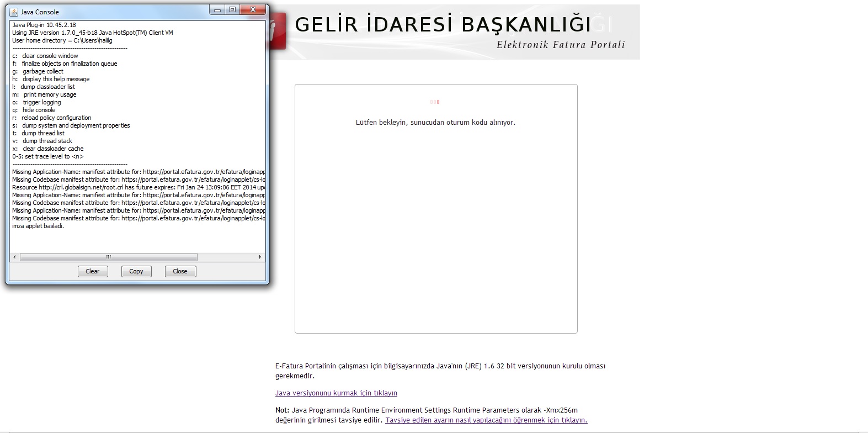Click the 'Resource http://crl.globalsign.net' console line

(x=138, y=187)
